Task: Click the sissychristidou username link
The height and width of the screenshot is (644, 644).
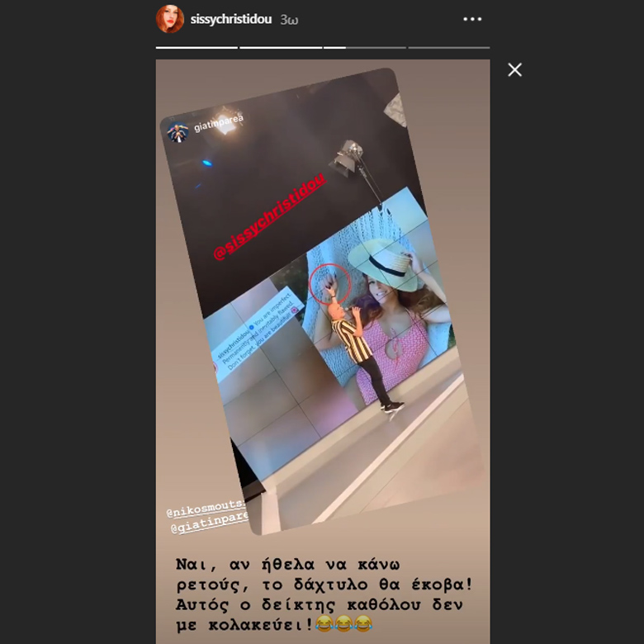Action: [x=231, y=19]
